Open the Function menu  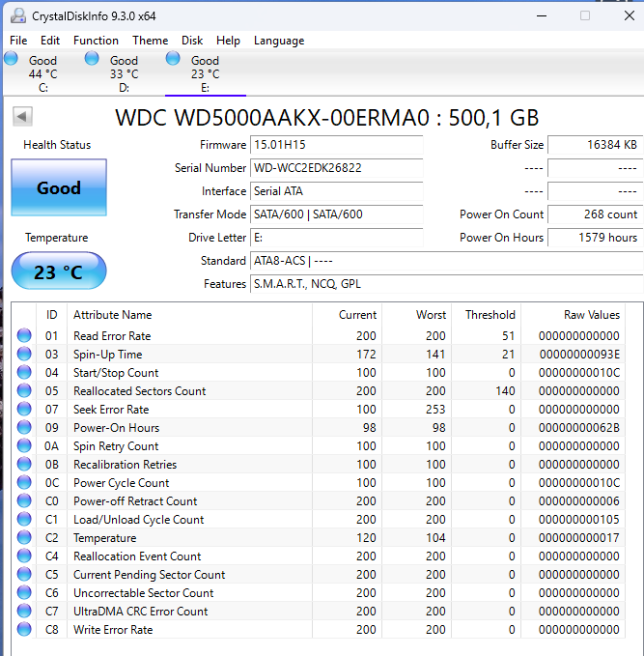click(96, 41)
